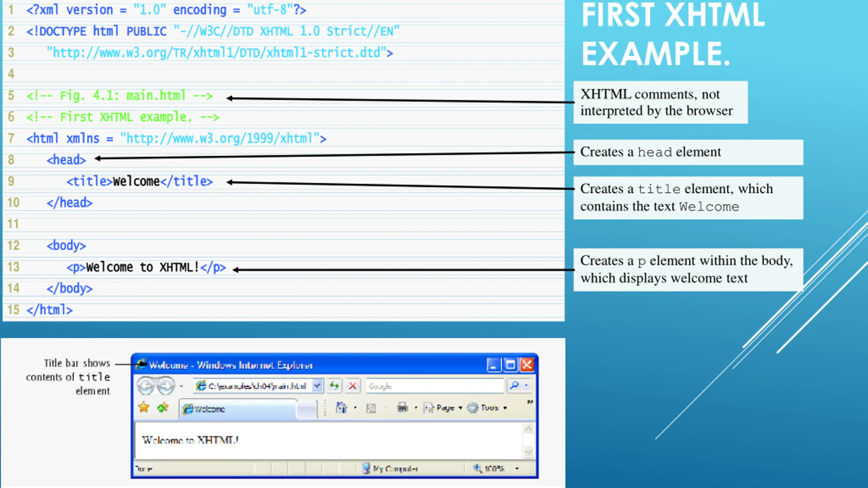Viewport: 868px width, 488px height.
Task: Click the 'Creates a p element' note box
Action: (x=688, y=269)
